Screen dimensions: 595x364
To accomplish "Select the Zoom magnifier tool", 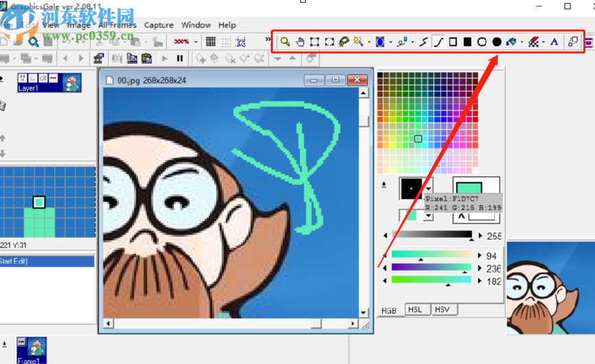I will click(284, 42).
